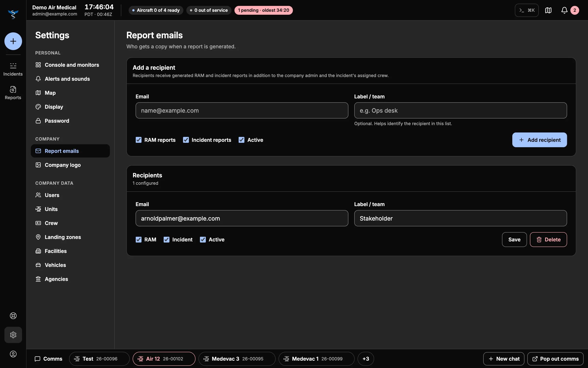The image size is (588, 368).
Task: Open the Comms panel
Action: [x=49, y=359]
